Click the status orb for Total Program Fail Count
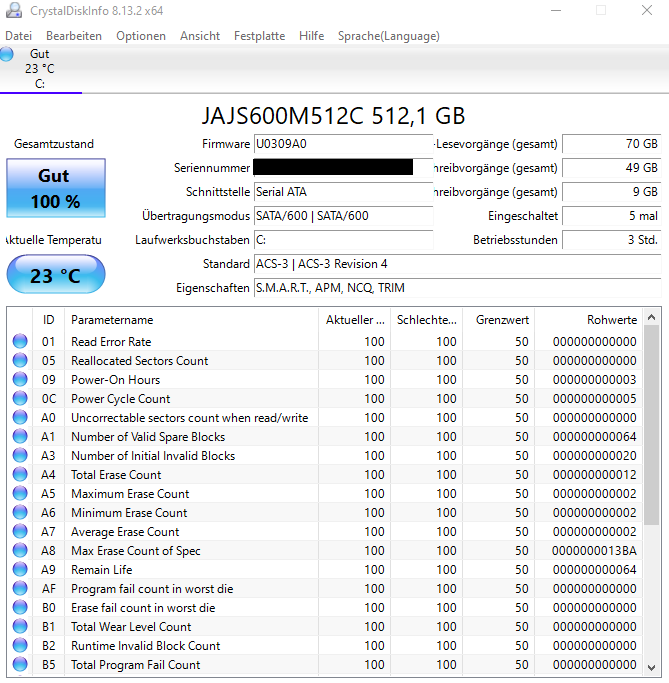The width and height of the screenshot is (669, 683). [x=20, y=664]
